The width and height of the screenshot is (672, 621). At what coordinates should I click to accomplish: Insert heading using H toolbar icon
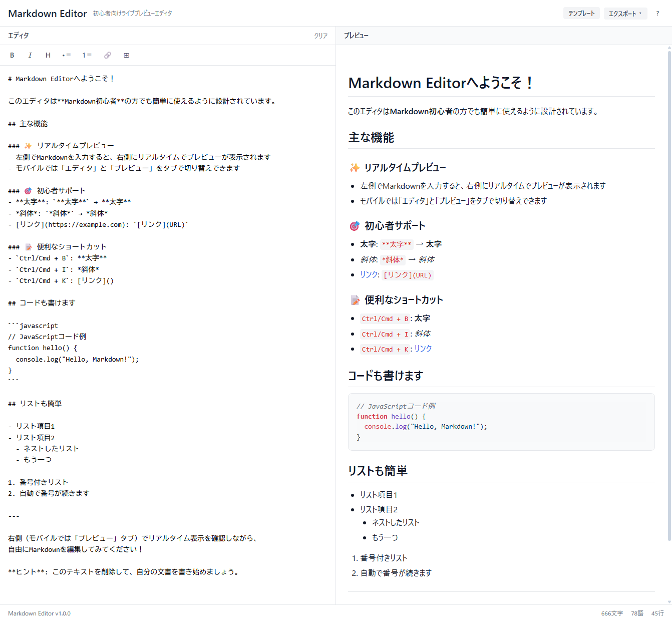(48, 55)
